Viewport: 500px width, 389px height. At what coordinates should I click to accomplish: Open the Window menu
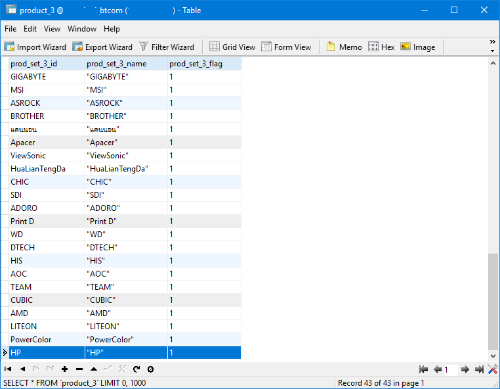[x=82, y=29]
